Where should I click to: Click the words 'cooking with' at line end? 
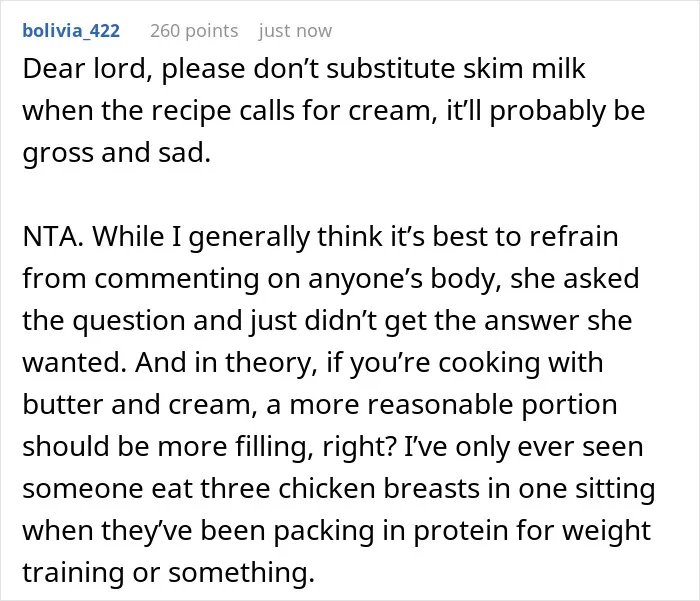point(521,362)
